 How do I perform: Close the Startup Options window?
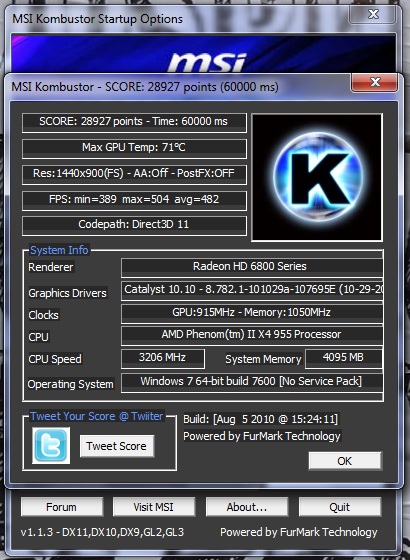(x=373, y=14)
